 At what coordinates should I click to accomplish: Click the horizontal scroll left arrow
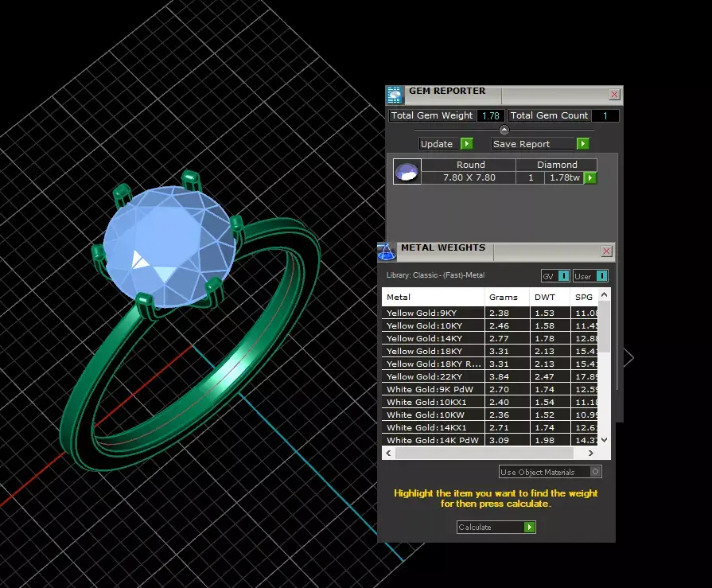(x=389, y=453)
